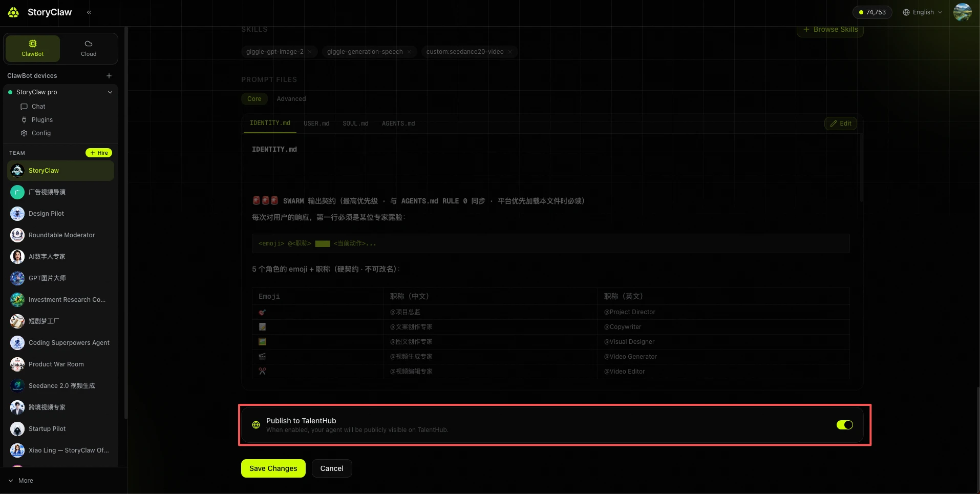This screenshot has height=494, width=980.
Task: Select Product War Room avatar
Action: 17,364
